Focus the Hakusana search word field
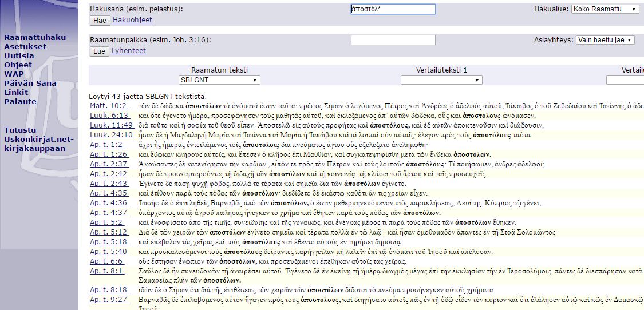Image resolution: width=644 pixels, height=310 pixels. (x=393, y=9)
